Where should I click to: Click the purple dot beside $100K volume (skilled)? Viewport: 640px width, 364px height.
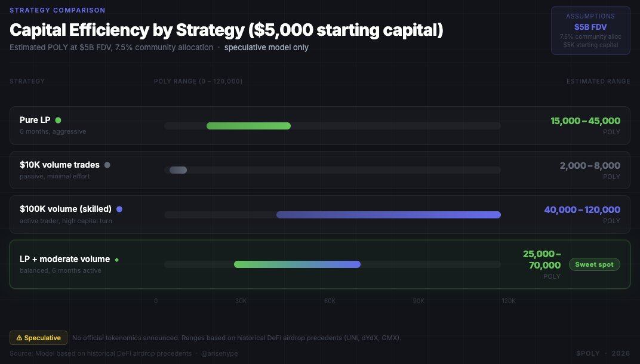pyautogui.click(x=119, y=209)
